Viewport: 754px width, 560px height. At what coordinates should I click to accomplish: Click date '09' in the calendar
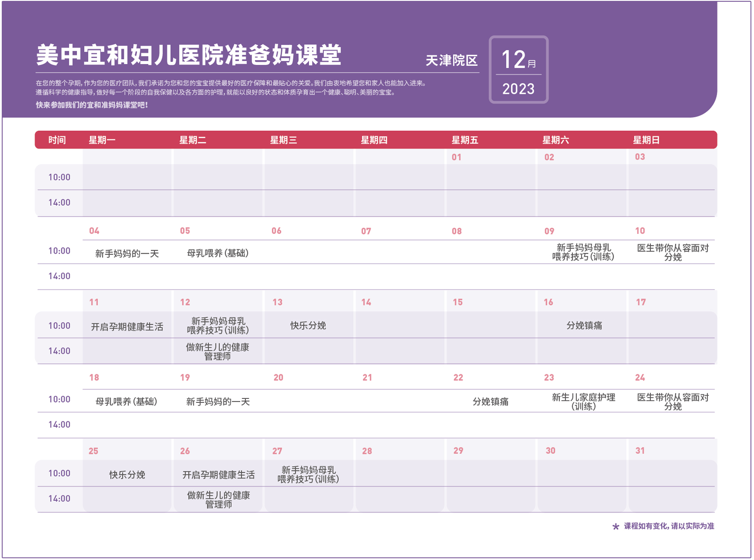(x=549, y=231)
